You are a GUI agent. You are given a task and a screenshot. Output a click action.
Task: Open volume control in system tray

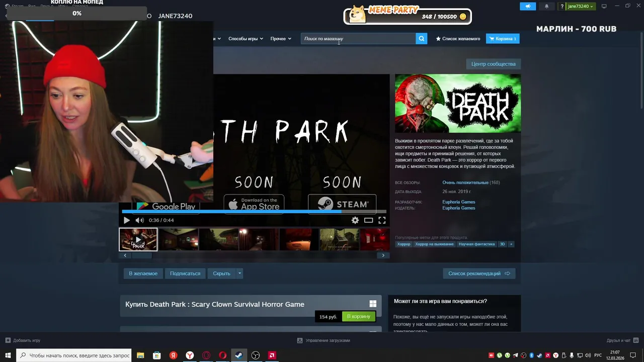588,355
